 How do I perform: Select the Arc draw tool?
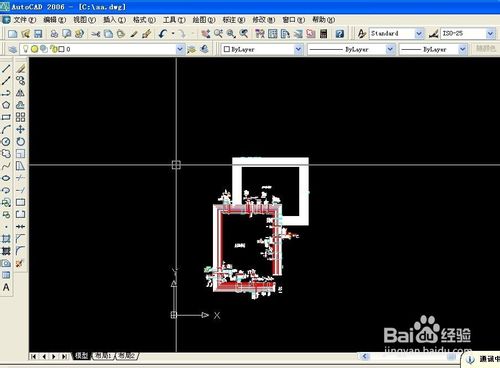(x=6, y=129)
